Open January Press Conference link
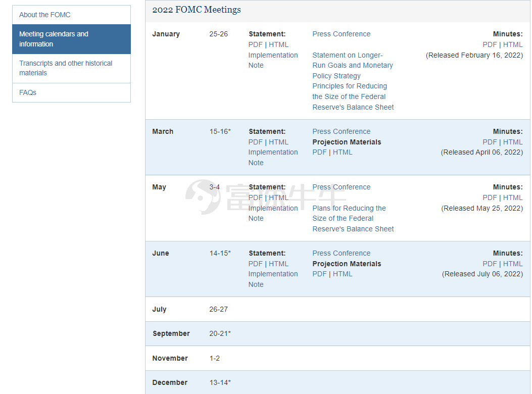Viewport: 532px width, 394px height. tap(342, 34)
